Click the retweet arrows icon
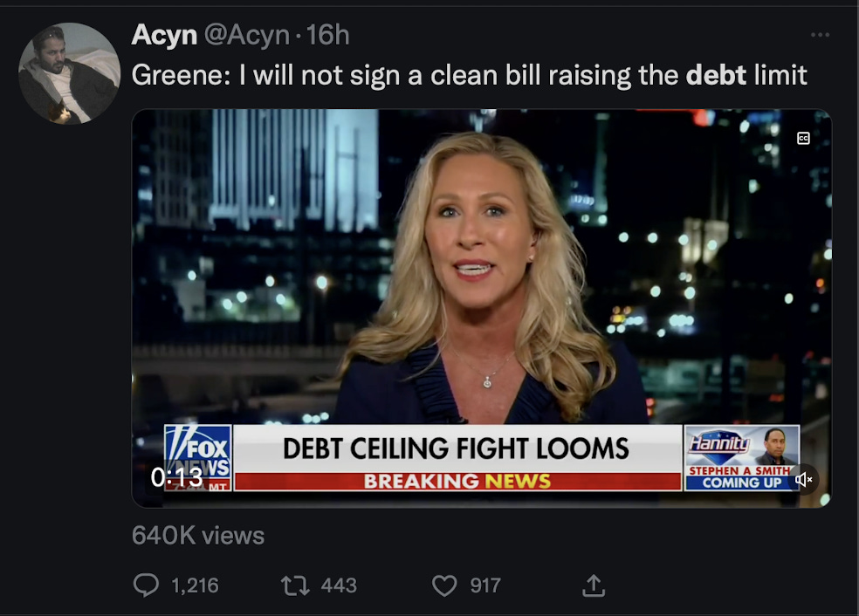 [x=295, y=585]
